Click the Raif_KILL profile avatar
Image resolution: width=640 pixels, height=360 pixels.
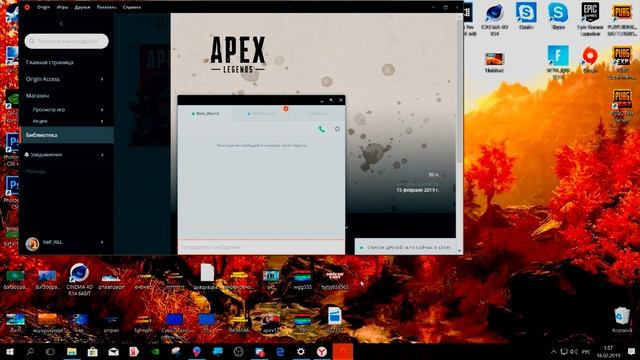[32, 244]
